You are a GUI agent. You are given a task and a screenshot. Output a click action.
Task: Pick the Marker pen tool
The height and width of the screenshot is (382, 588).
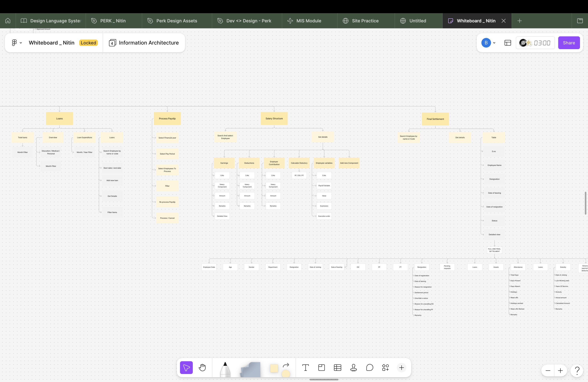[225, 369]
